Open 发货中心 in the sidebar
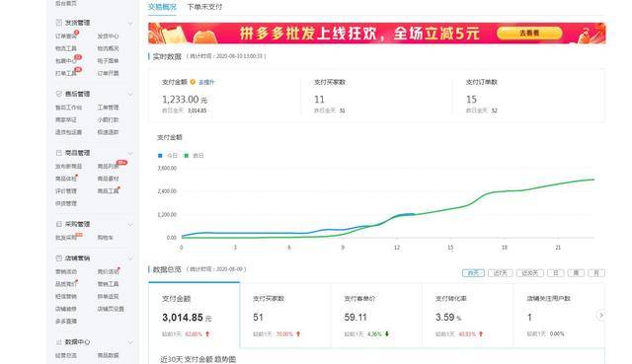Viewport: 632px width, 364px height. (x=108, y=36)
